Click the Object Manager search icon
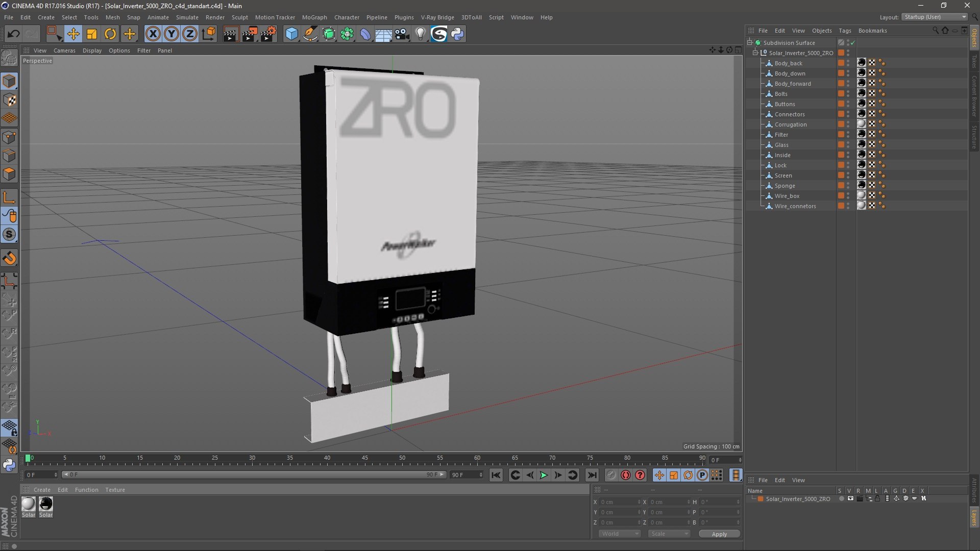 [x=935, y=31]
